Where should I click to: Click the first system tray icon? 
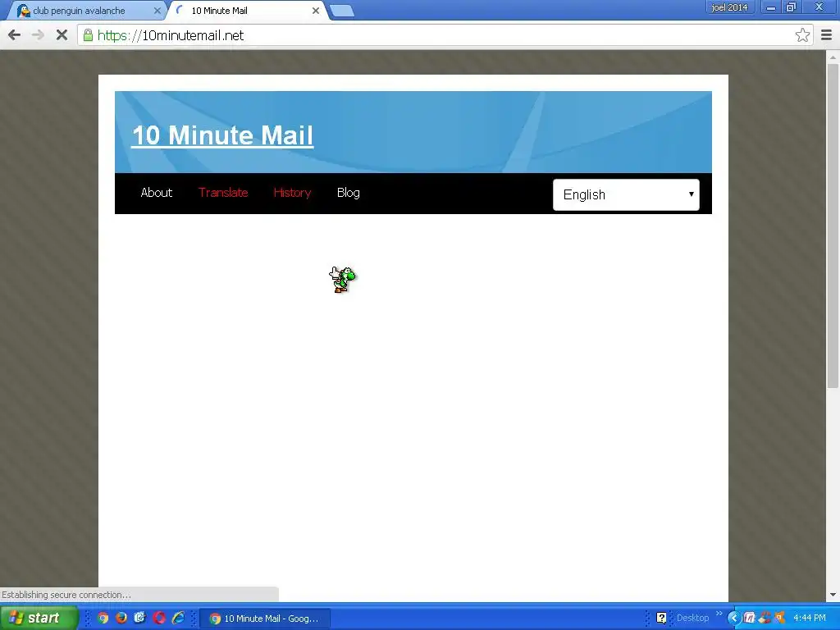click(x=750, y=619)
